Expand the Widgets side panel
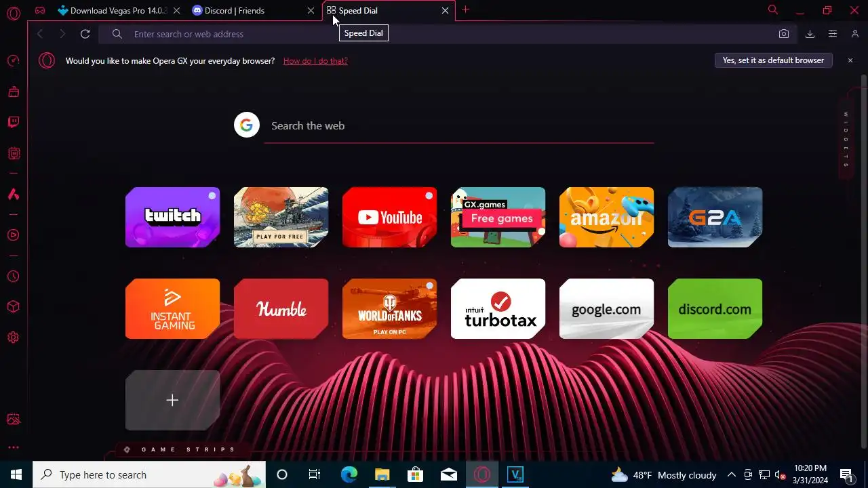The image size is (868, 488). [846, 139]
